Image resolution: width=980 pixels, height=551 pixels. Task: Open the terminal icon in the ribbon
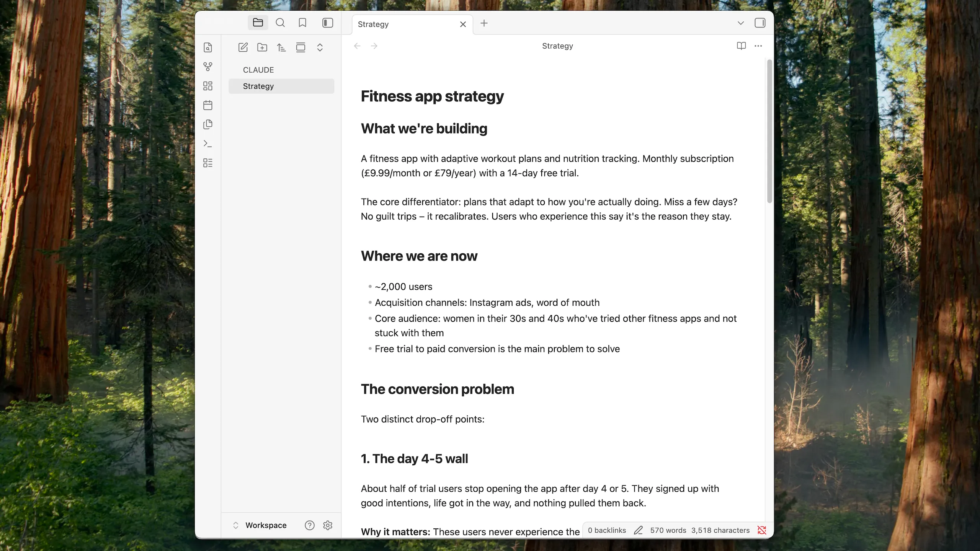pyautogui.click(x=208, y=143)
